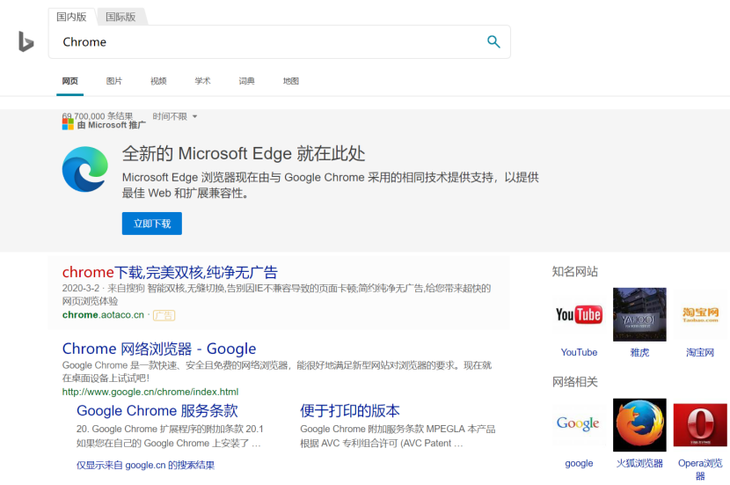The height and width of the screenshot is (485, 730).
Task: Click the Opera浏览器 text link
Action: tap(700, 469)
